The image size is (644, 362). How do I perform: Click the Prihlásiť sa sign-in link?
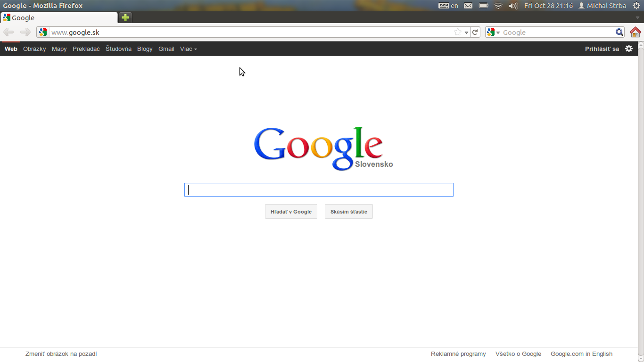[602, 49]
